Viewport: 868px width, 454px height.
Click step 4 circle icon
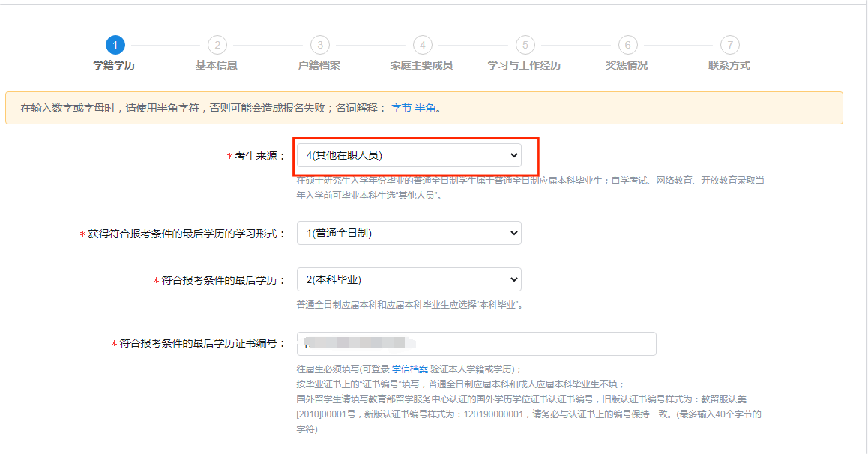(422, 45)
